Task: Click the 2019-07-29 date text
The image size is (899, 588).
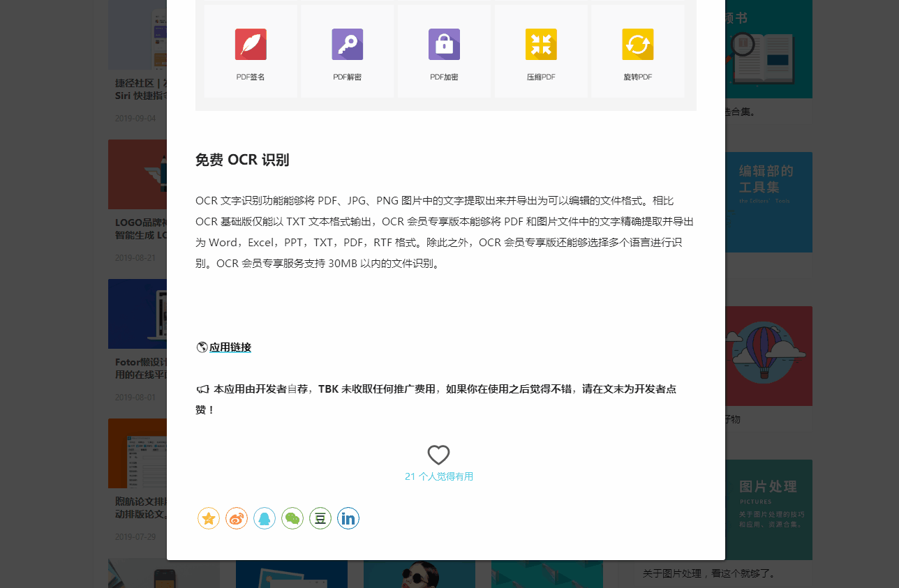Action: (135, 537)
